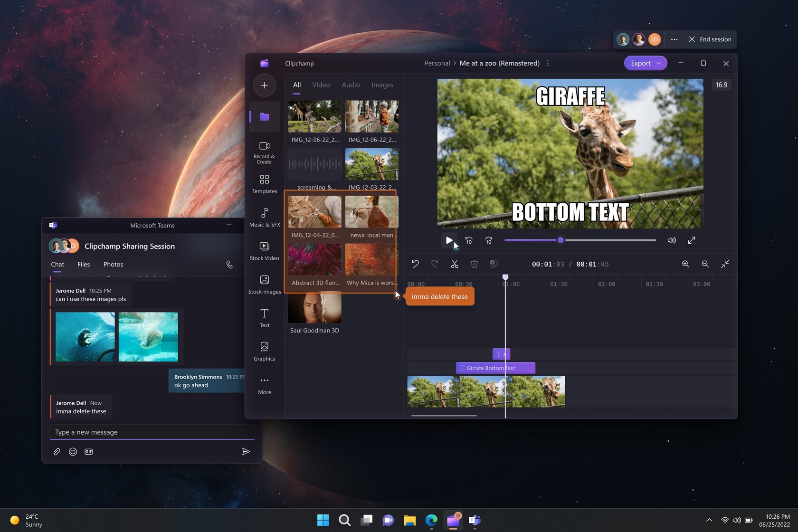Click the Type a new message field

(x=152, y=432)
